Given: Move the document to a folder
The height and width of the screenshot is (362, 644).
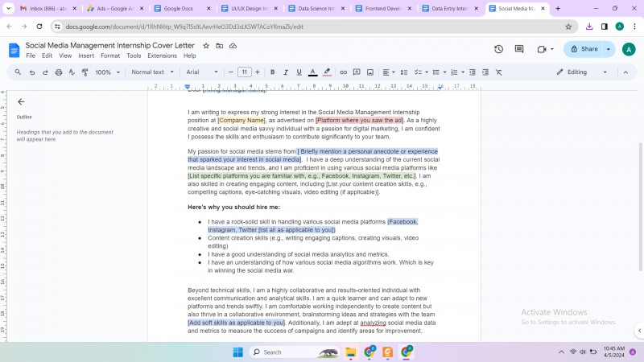Looking at the screenshot, I should pyautogui.click(x=220, y=46).
